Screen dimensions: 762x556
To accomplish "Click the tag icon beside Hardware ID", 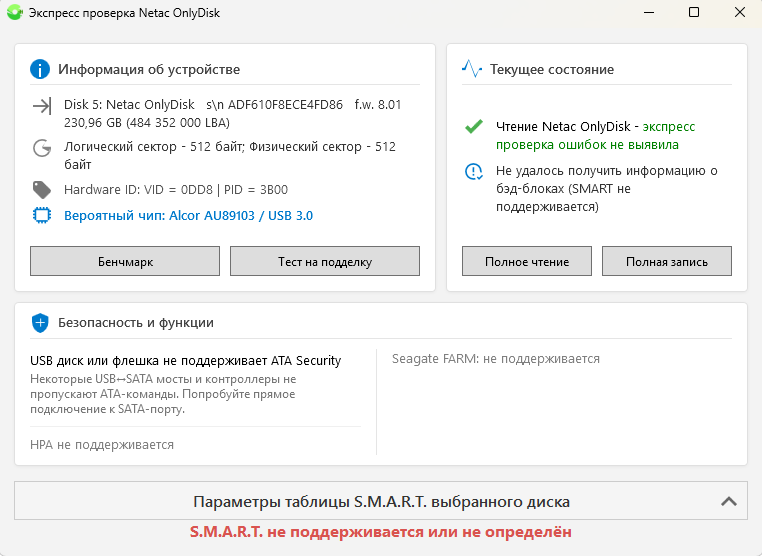I will point(42,188).
